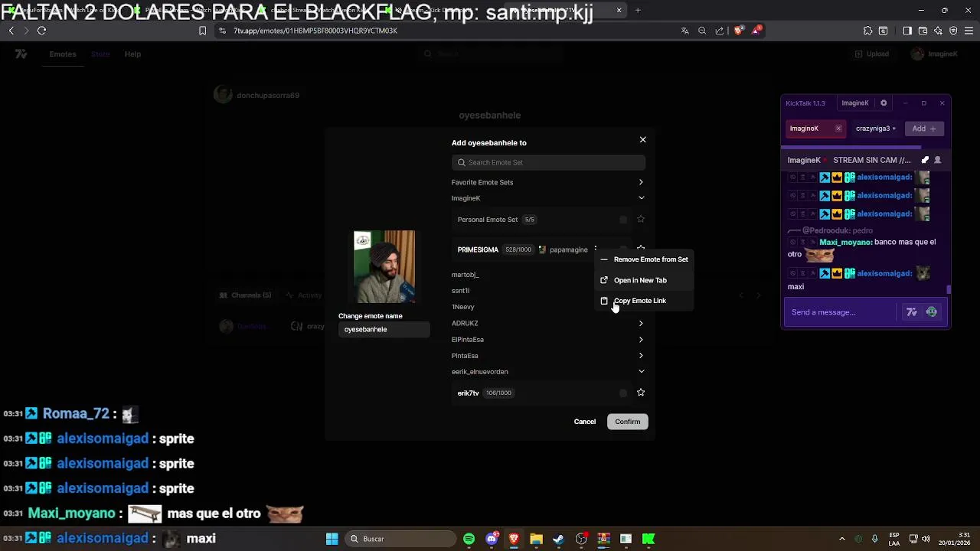Open the browser hamburger menu

(x=969, y=31)
